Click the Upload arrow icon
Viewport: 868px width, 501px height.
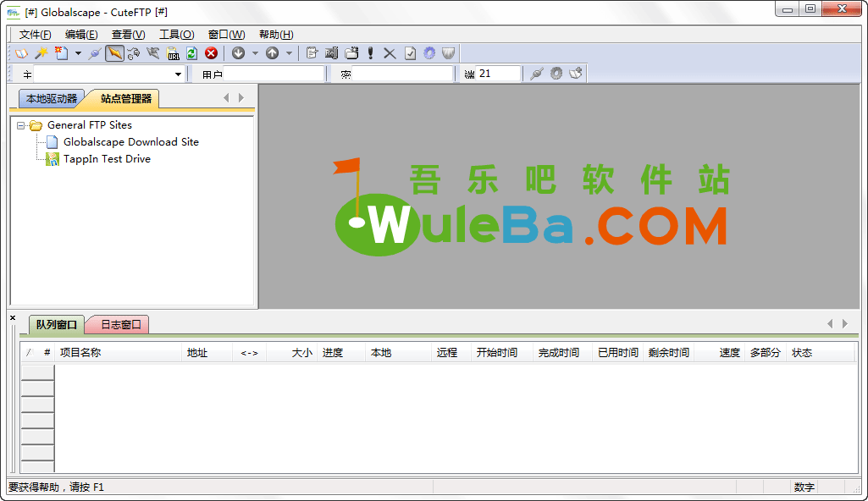point(272,53)
